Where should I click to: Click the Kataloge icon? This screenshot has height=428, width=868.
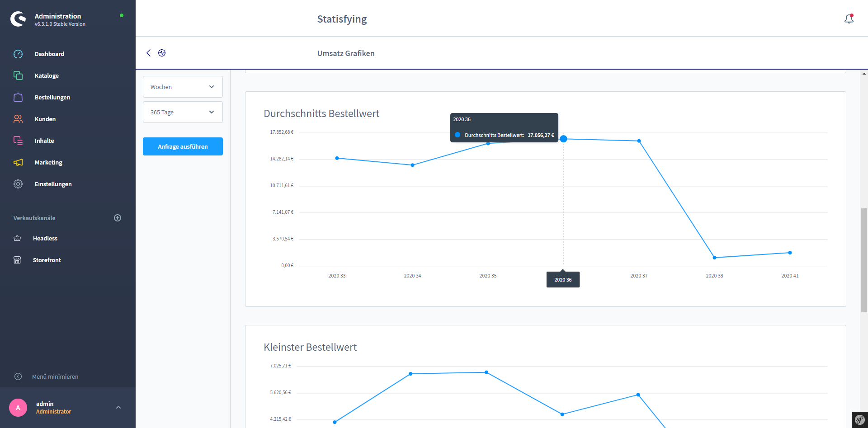click(x=18, y=75)
